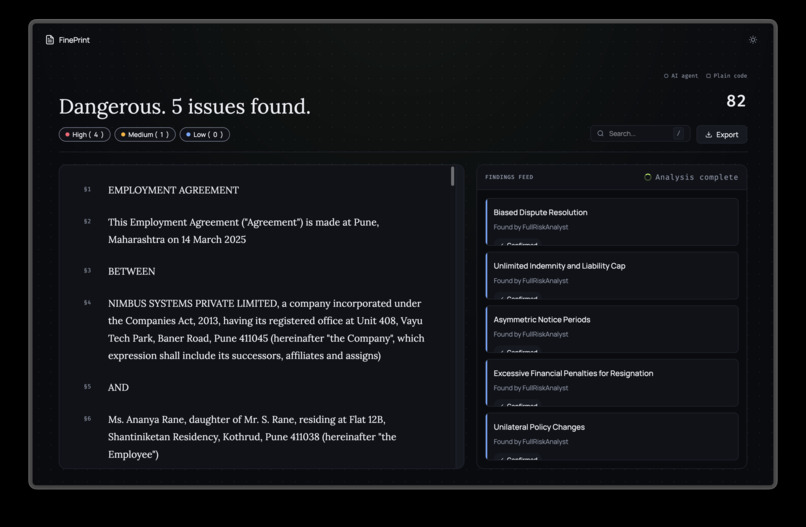Click section marker §4
Screen dimensions: 806x527
click(x=87, y=303)
